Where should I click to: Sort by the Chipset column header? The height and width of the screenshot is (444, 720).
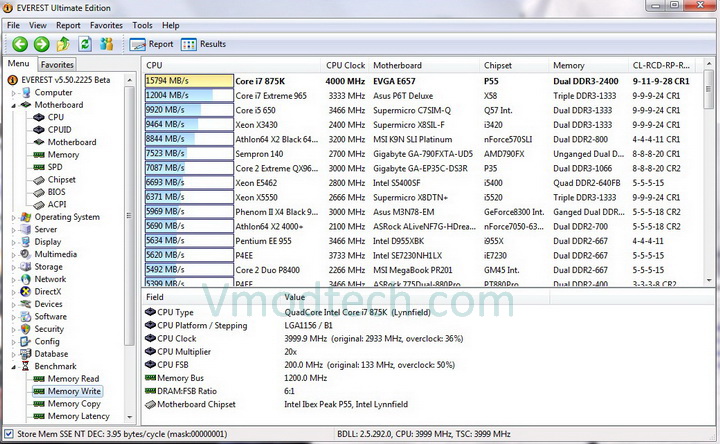coord(514,65)
